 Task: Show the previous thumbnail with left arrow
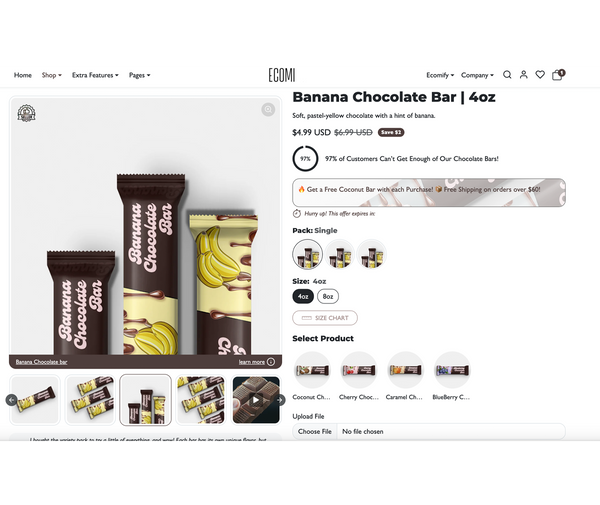pyautogui.click(x=11, y=400)
